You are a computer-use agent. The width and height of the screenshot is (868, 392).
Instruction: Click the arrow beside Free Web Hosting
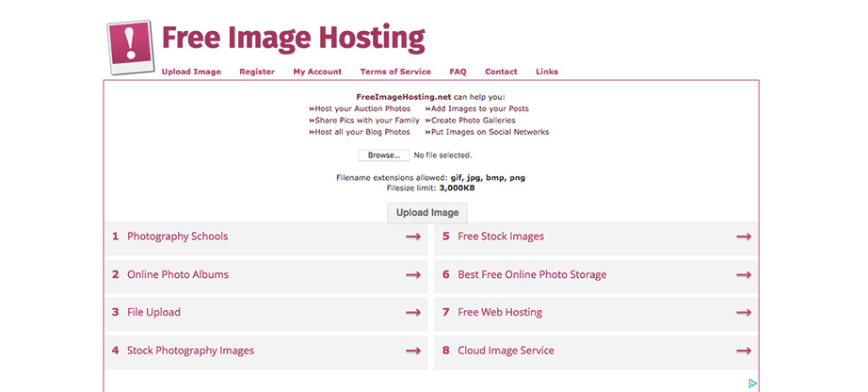[x=744, y=313]
